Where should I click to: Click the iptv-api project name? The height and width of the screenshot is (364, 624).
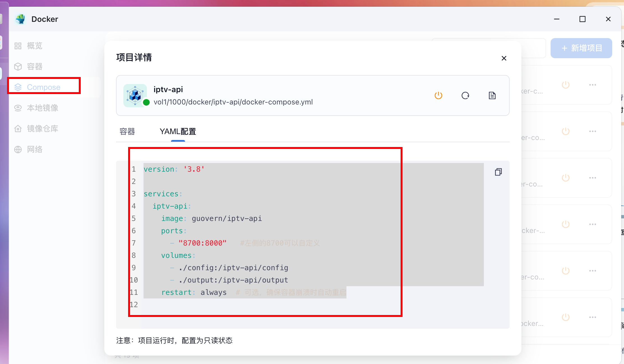(168, 89)
